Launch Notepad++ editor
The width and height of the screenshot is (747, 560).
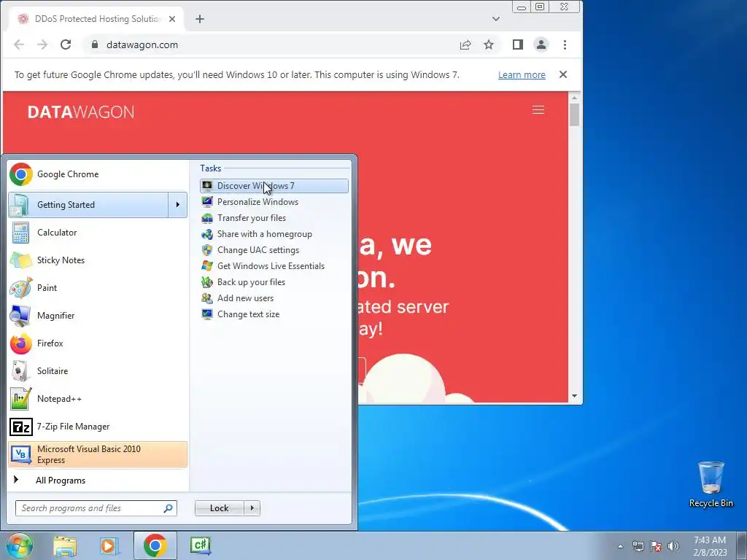tap(98, 399)
